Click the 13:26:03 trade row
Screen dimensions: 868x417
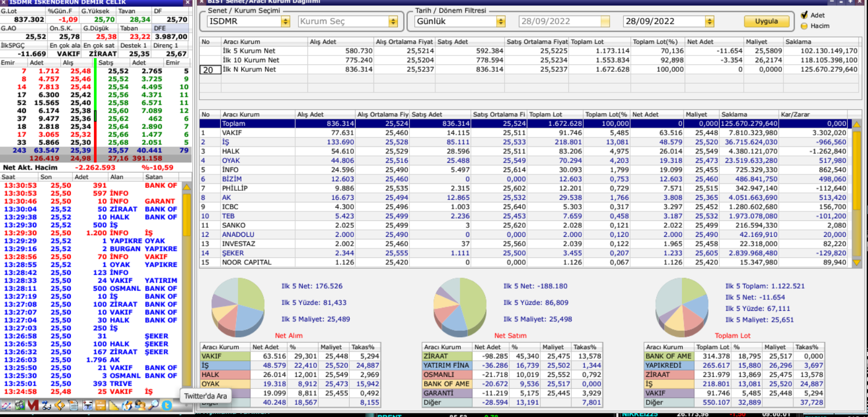(91, 360)
